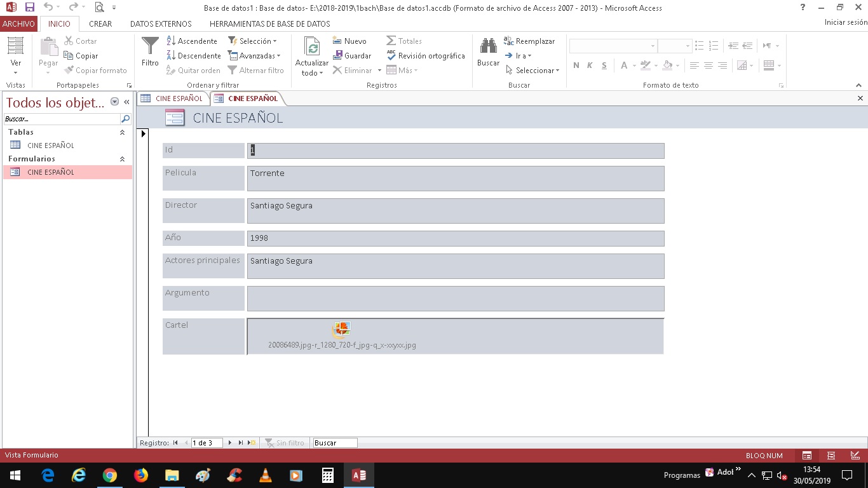
Task: Click Guardar record button
Action: click(x=352, y=55)
